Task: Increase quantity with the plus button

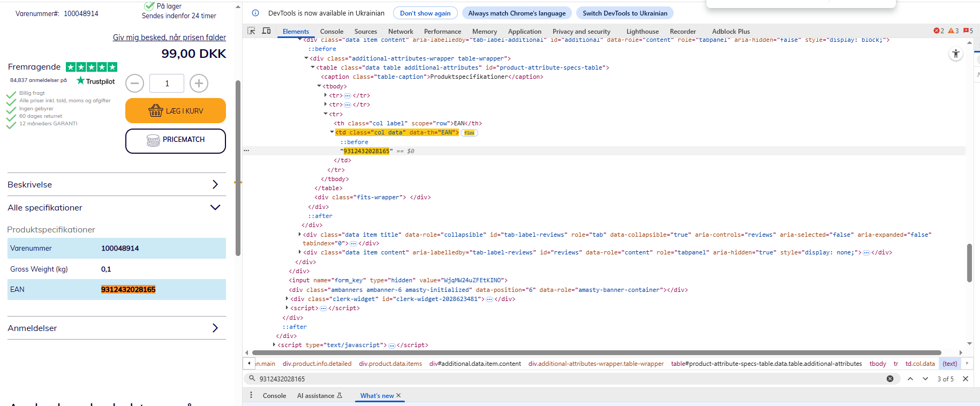Action: pyautogui.click(x=199, y=83)
